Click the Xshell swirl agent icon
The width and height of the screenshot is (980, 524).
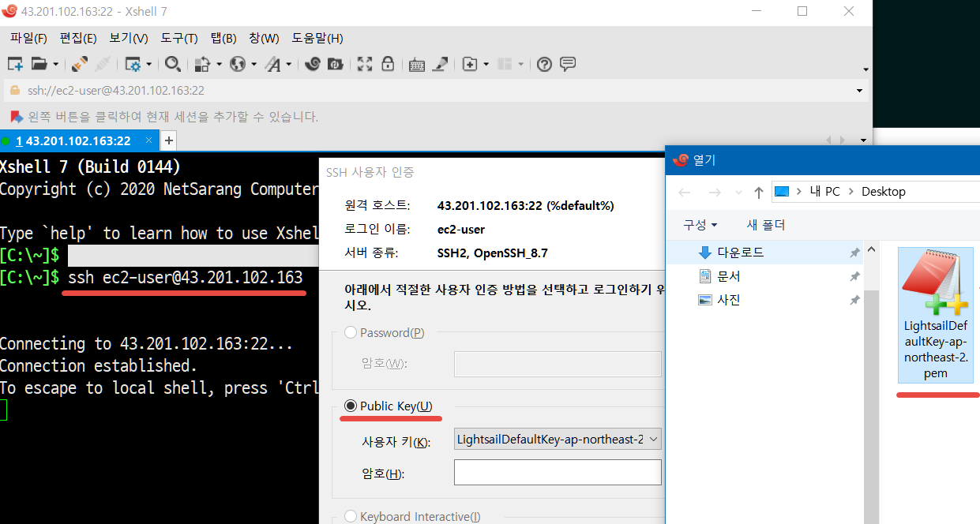[312, 65]
